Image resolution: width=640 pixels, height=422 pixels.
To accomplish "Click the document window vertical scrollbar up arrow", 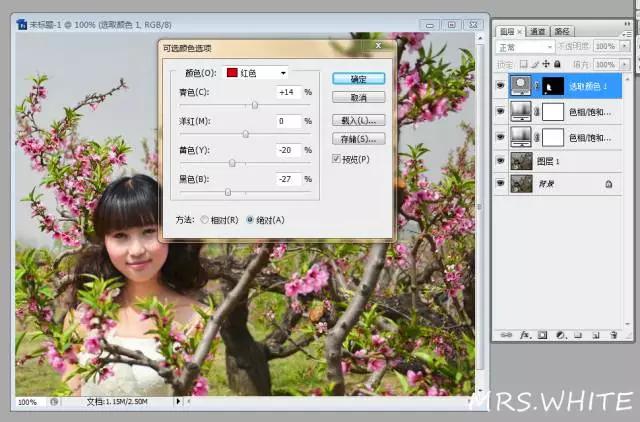I will [480, 38].
